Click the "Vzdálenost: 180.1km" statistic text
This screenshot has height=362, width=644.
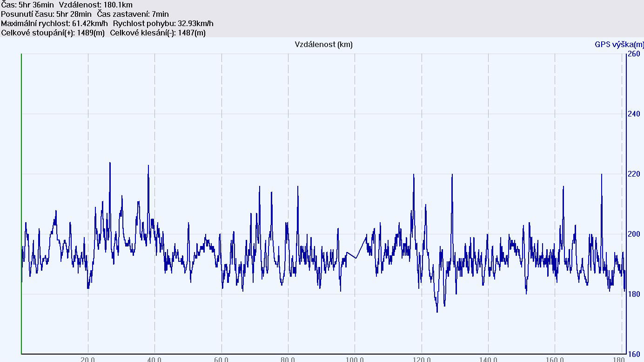click(x=95, y=5)
